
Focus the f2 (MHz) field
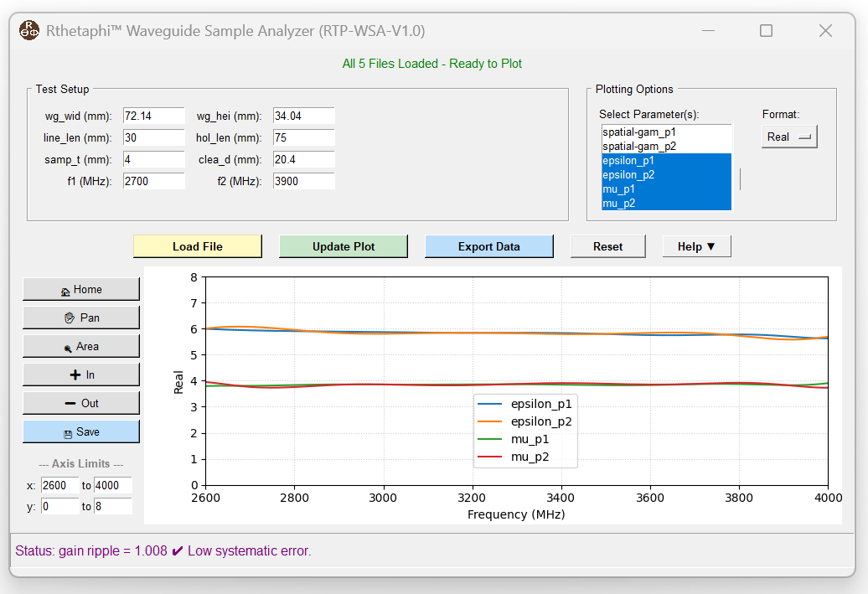click(304, 181)
